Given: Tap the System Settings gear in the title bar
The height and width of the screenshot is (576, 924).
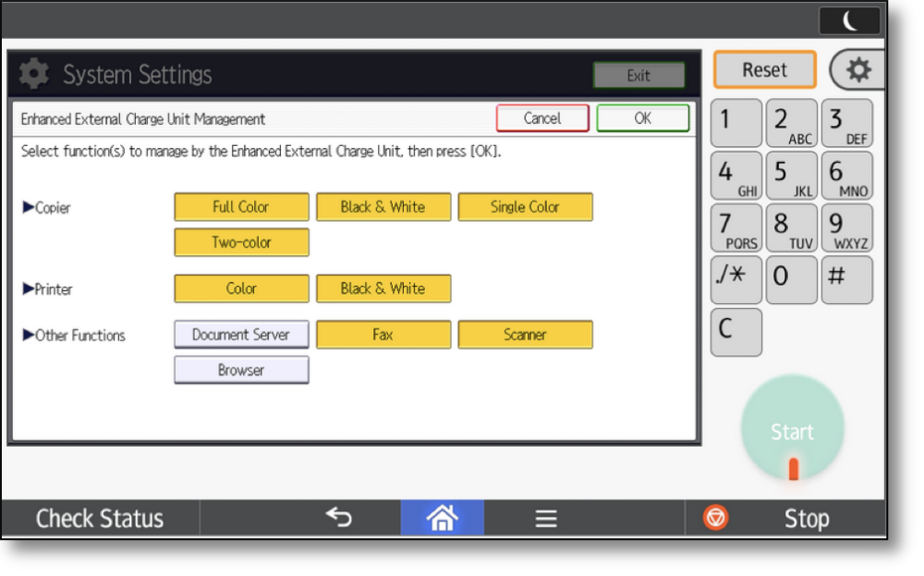Looking at the screenshot, I should [32, 74].
